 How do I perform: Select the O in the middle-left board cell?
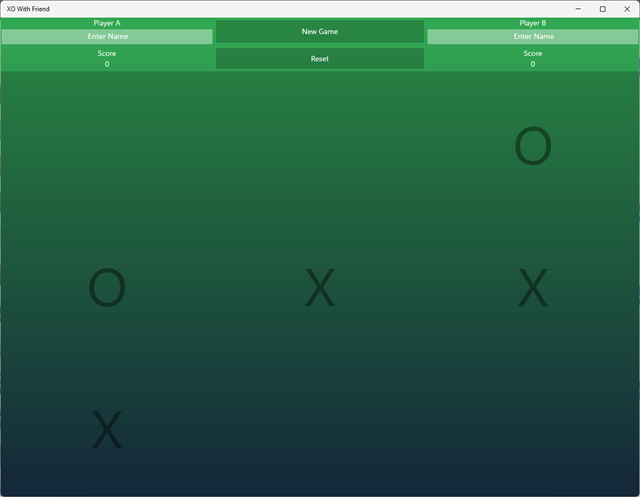(107, 288)
